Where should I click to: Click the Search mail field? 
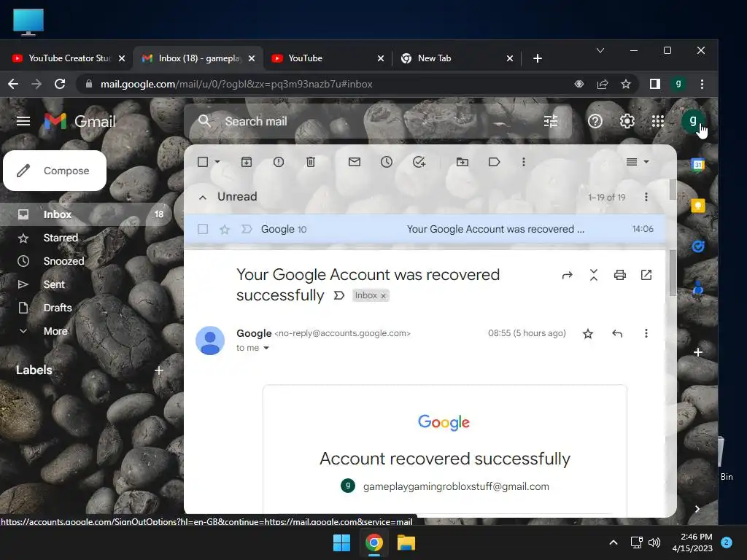click(x=379, y=122)
